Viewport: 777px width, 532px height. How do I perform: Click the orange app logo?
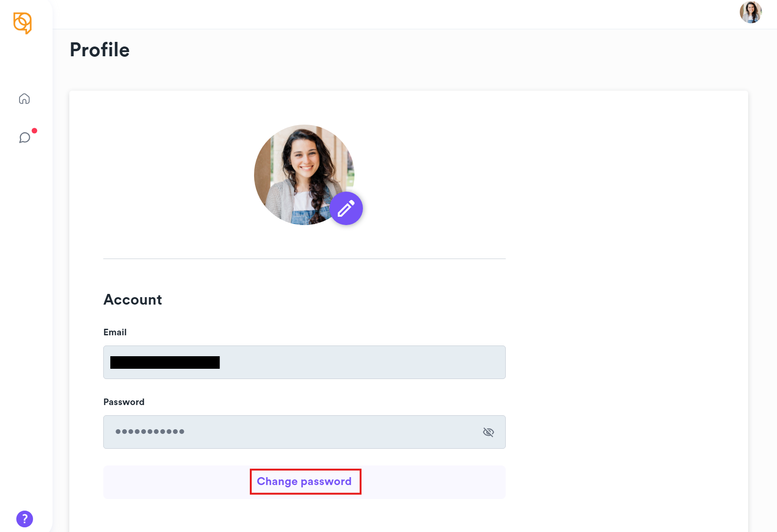pos(22,23)
